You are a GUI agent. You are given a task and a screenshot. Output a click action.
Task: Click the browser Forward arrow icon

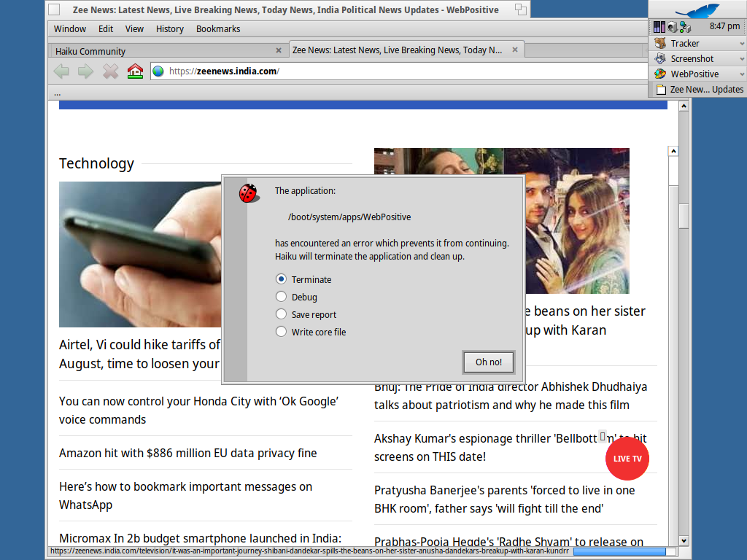point(86,72)
